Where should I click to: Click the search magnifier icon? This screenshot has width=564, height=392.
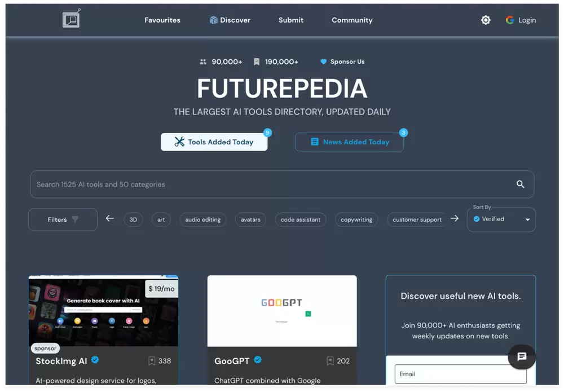pyautogui.click(x=520, y=184)
